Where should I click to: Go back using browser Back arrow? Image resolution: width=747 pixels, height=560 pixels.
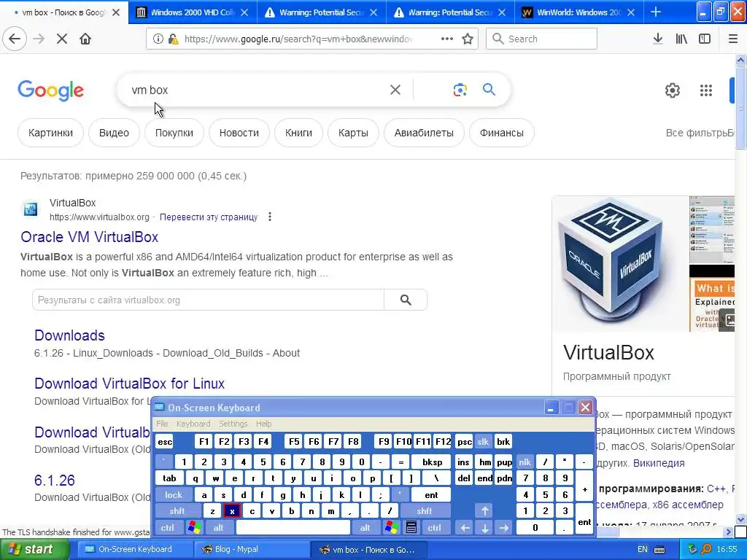[x=15, y=39]
